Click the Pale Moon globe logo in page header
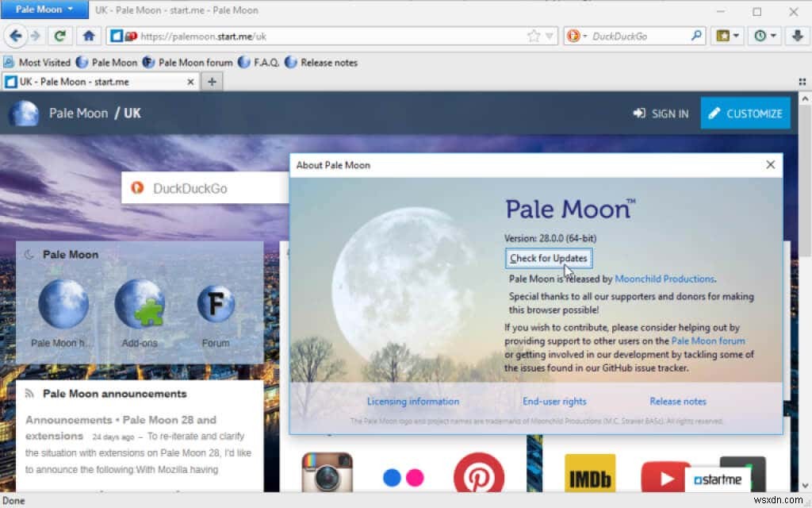This screenshot has width=812, height=508. (x=23, y=113)
